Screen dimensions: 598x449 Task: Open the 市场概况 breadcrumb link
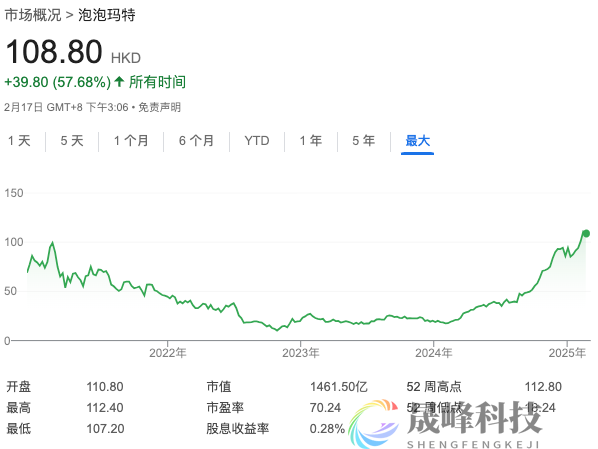(x=33, y=15)
